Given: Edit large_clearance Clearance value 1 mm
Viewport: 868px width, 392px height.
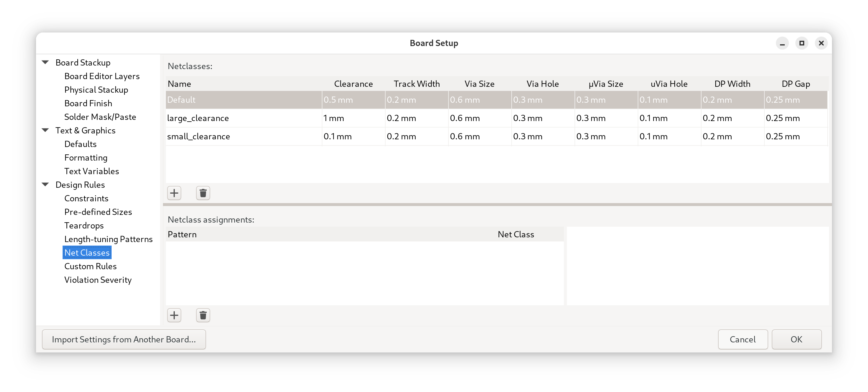Looking at the screenshot, I should (x=353, y=118).
